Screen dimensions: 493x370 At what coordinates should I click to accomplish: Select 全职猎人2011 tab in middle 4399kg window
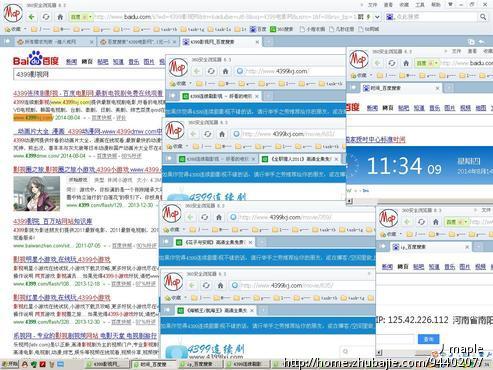pyautogui.click(x=300, y=159)
